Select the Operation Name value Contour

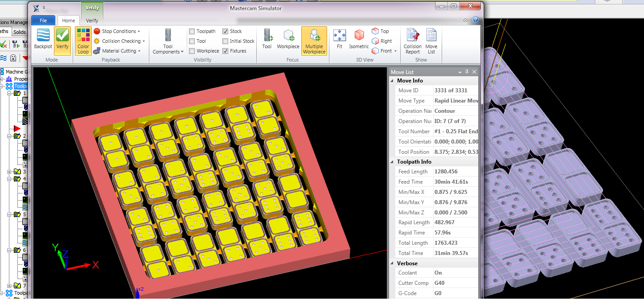[445, 111]
